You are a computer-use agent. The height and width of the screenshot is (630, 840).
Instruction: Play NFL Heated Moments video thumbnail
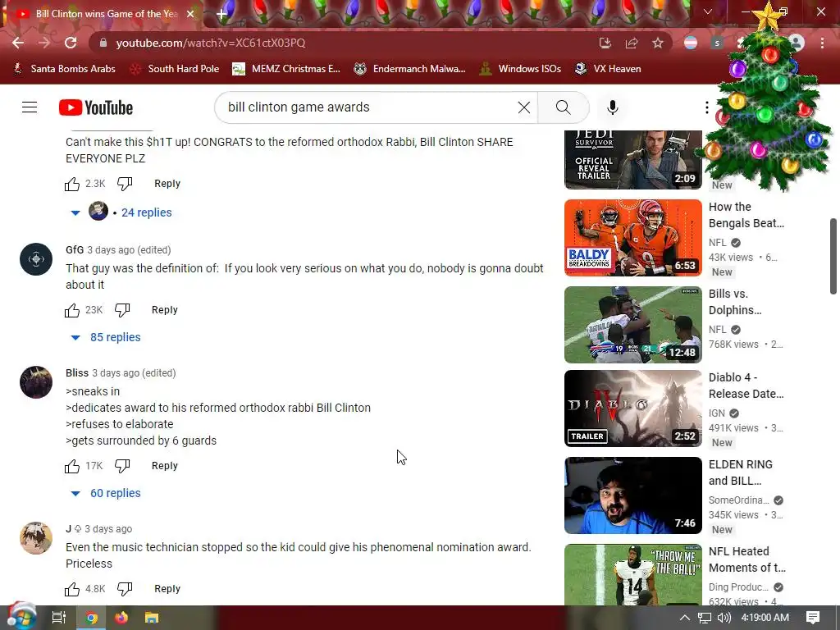point(632,575)
